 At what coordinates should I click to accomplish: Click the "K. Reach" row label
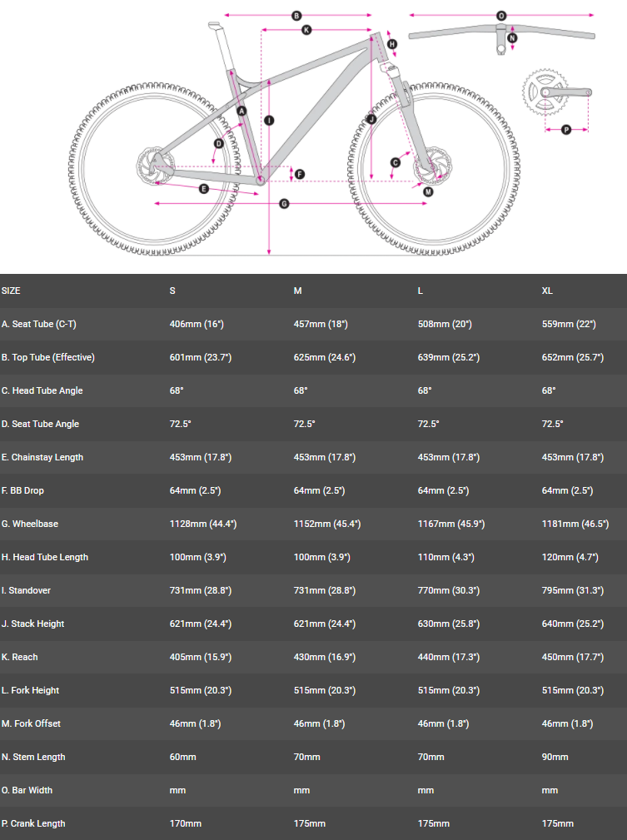tap(20, 657)
